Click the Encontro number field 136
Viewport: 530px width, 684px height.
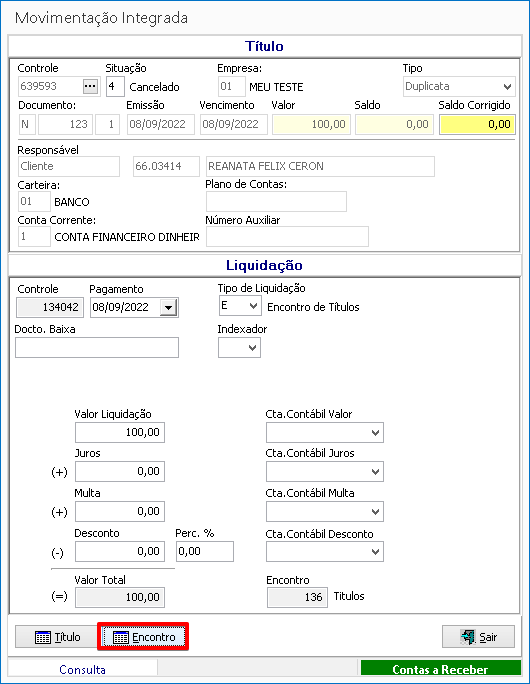tap(297, 597)
